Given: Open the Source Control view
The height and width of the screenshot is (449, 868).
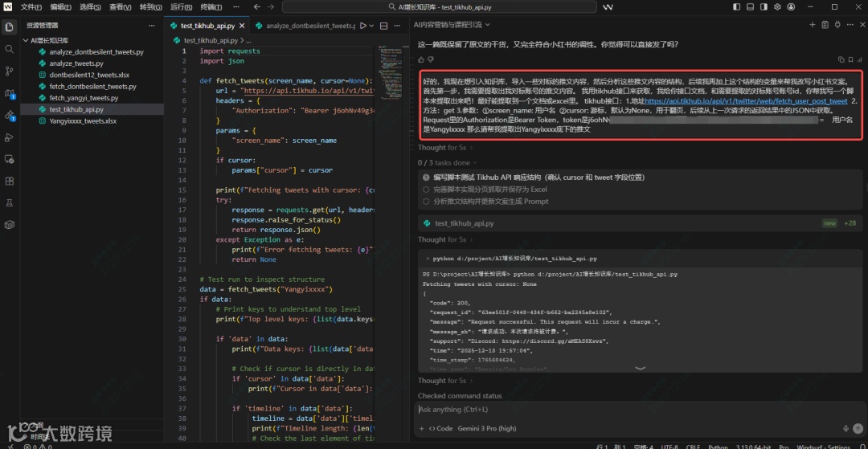Looking at the screenshot, I should pyautogui.click(x=9, y=71).
